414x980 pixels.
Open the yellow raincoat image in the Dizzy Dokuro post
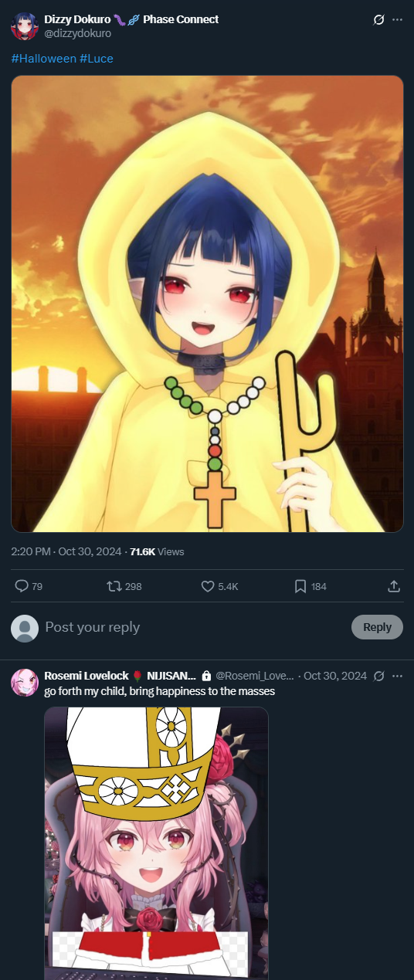click(207, 303)
